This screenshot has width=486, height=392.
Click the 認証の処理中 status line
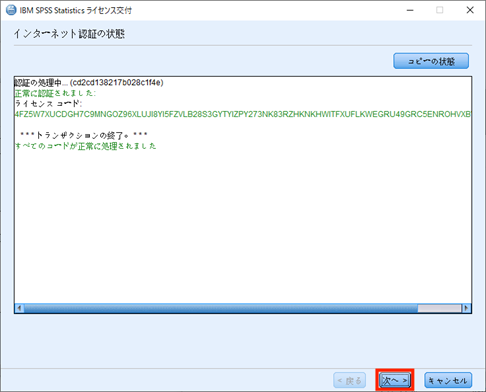coord(89,83)
